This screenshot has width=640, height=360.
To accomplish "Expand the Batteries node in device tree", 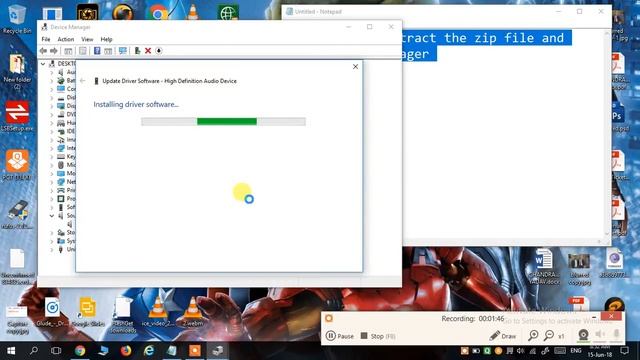I will (52, 80).
